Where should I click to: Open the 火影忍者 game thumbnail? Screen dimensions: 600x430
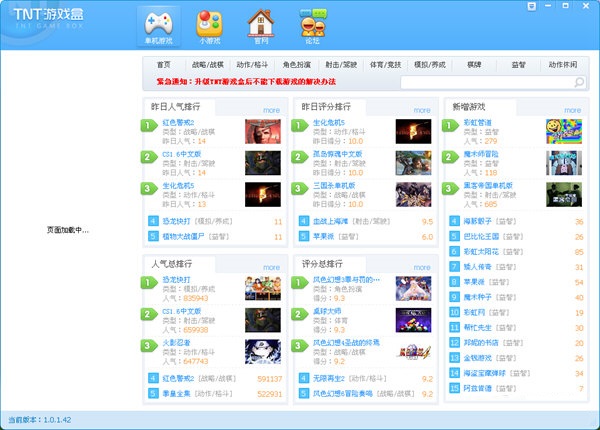(x=258, y=353)
